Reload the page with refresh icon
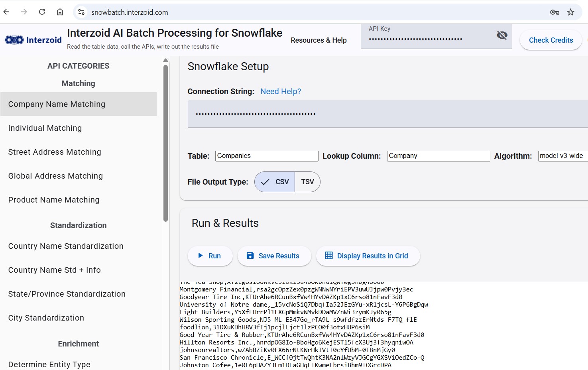Screen dimensions: 588x370 tap(42, 12)
